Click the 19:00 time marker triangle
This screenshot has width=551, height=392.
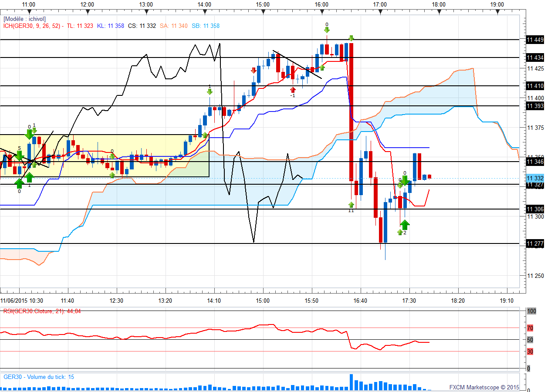pyautogui.click(x=497, y=13)
